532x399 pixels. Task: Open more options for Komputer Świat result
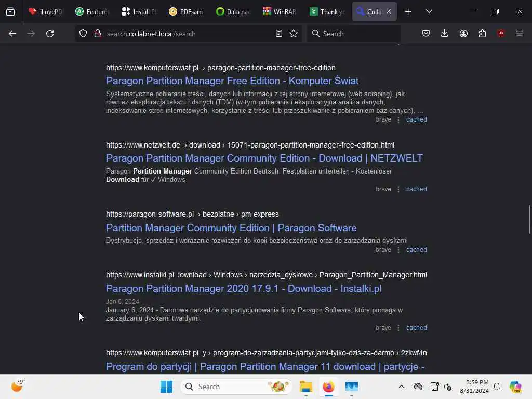(398, 120)
